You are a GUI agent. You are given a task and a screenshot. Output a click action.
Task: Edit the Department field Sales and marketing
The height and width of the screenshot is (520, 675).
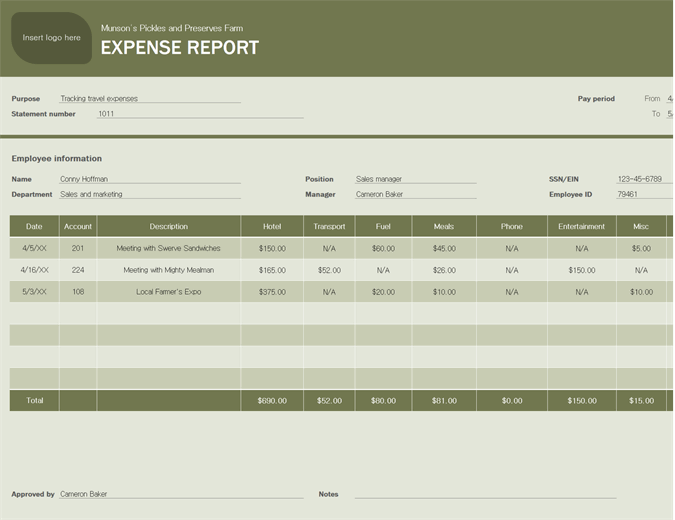tap(149, 194)
